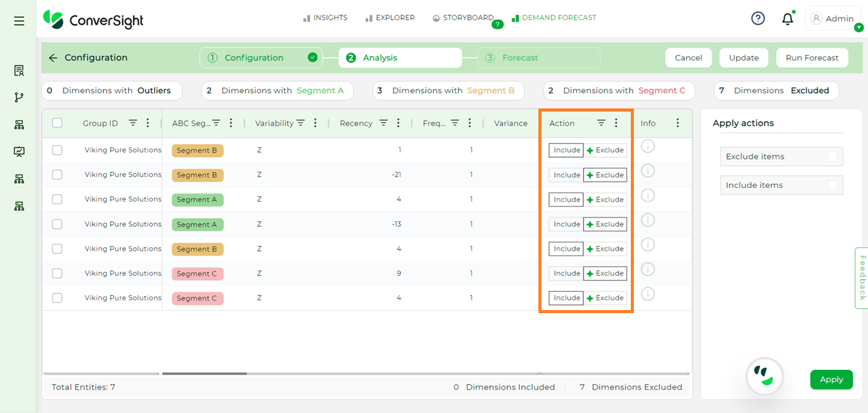Tick the select-all checkbox in table header

click(57, 123)
